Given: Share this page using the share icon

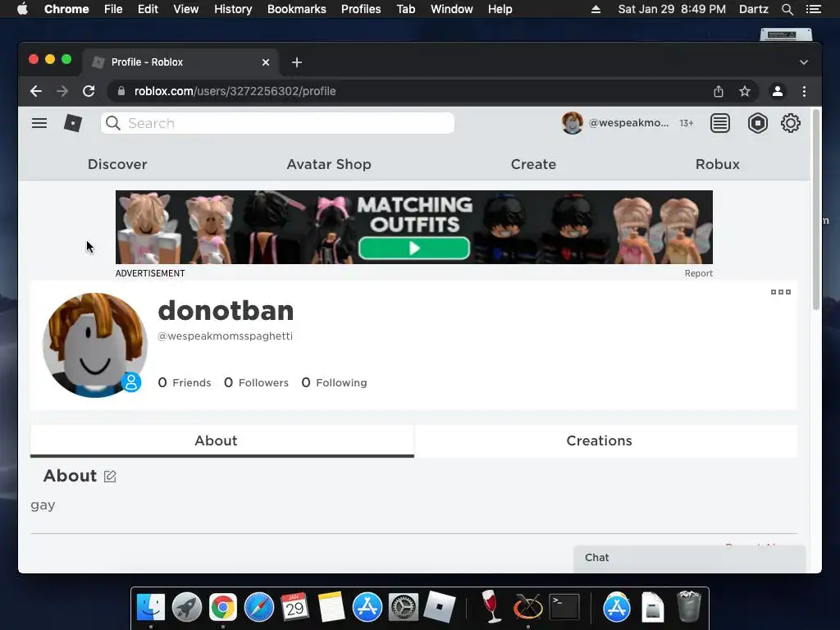Looking at the screenshot, I should click(719, 91).
